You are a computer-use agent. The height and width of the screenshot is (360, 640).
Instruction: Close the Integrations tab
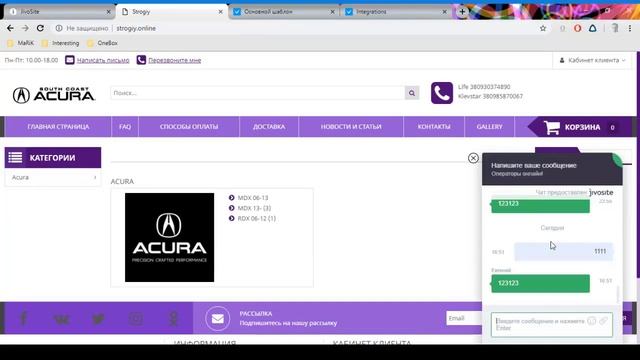[444, 12]
